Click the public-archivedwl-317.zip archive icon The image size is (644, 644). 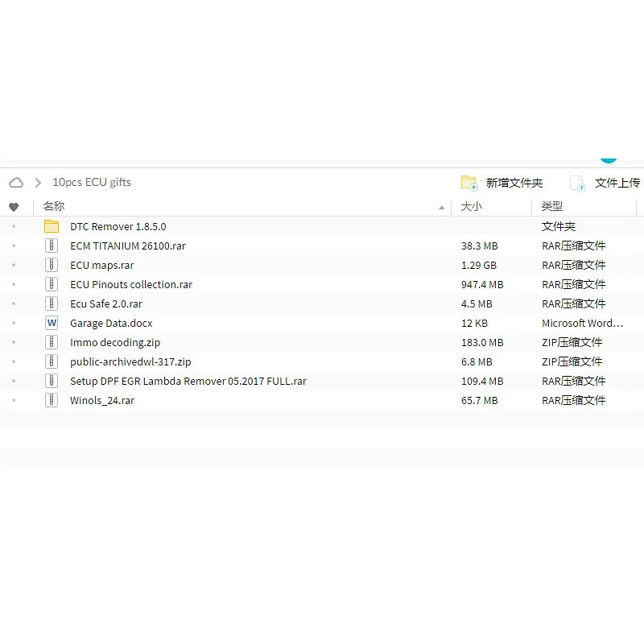[52, 361]
